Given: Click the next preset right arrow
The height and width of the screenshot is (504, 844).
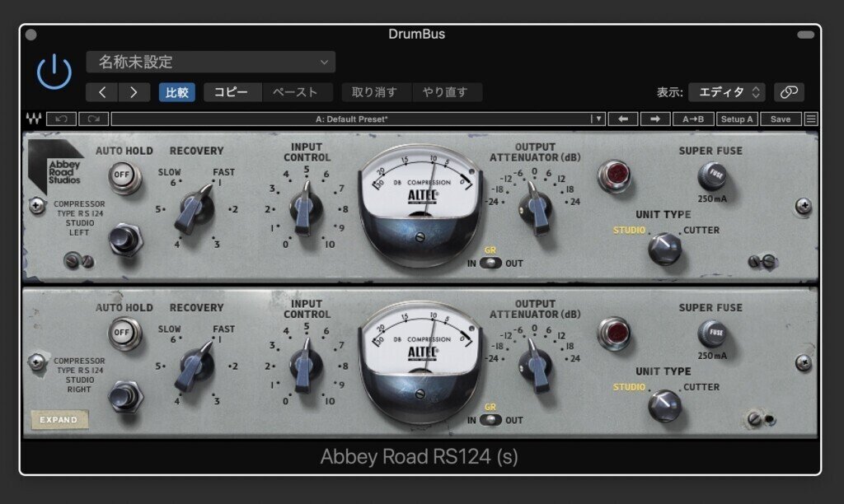Looking at the screenshot, I should click(134, 92).
